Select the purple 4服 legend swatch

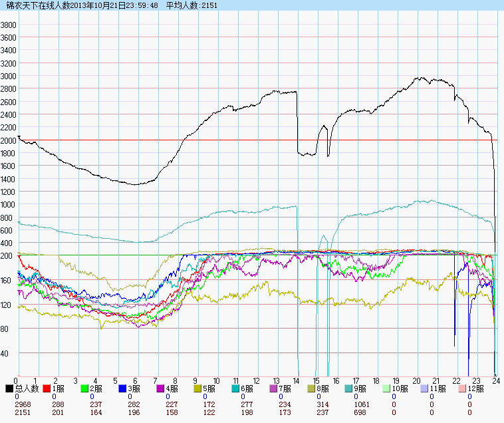coord(160,388)
